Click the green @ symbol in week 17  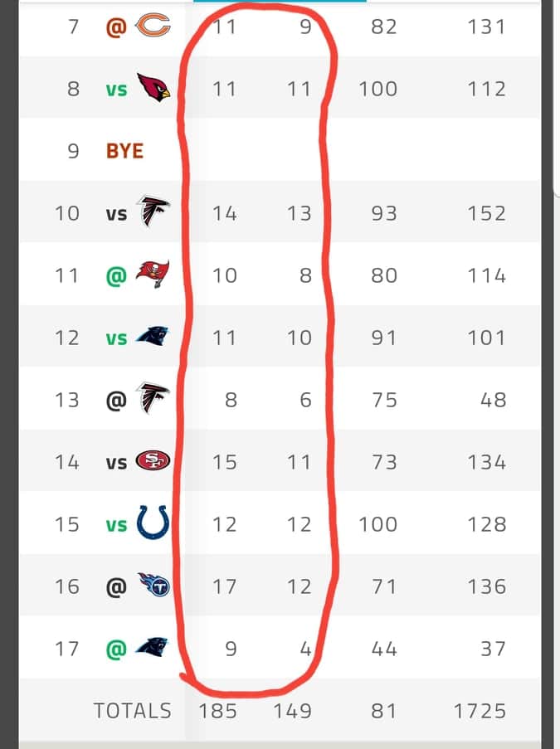pyautogui.click(x=117, y=649)
